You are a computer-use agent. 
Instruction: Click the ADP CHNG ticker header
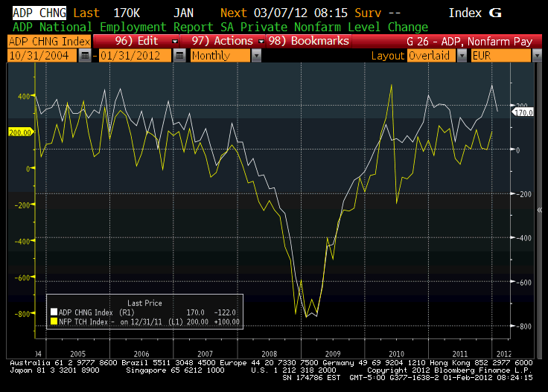39,13
